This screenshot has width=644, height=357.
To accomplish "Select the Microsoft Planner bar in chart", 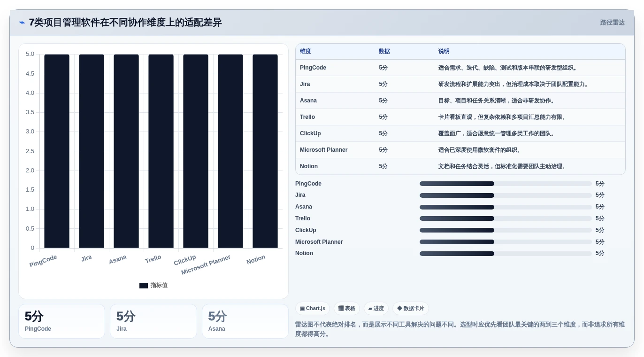I will 230,151.
